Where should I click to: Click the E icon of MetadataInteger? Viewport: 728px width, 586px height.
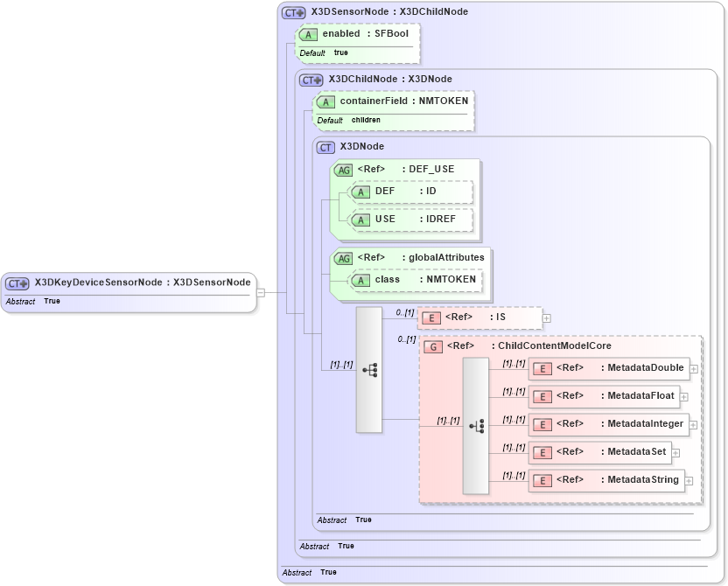pyautogui.click(x=542, y=424)
